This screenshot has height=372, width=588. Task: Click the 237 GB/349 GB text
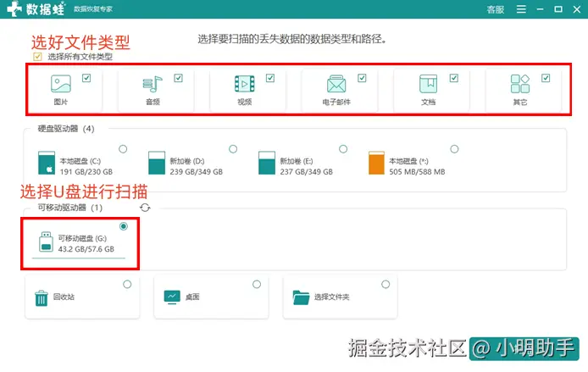coord(307,172)
